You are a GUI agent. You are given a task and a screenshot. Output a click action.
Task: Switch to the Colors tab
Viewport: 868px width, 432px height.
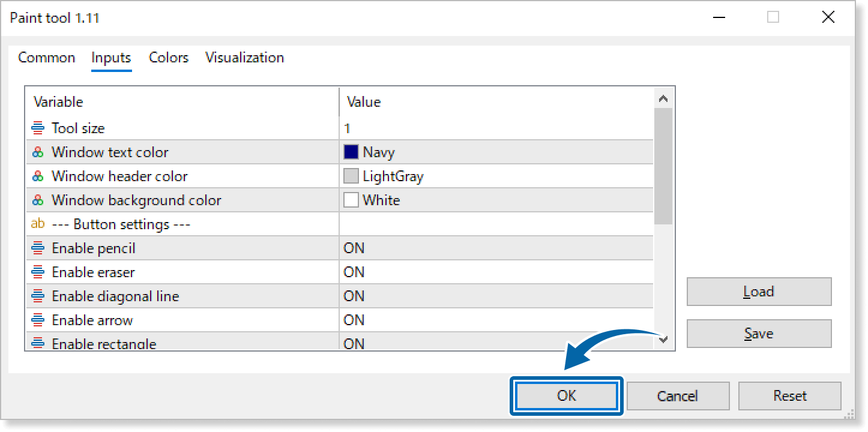[x=169, y=58]
